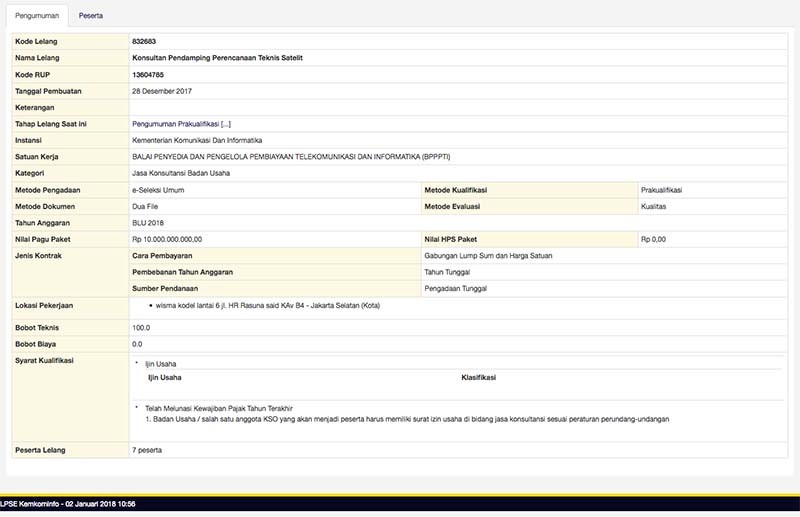Click the Syarat Kualifikasi row label

(45, 360)
